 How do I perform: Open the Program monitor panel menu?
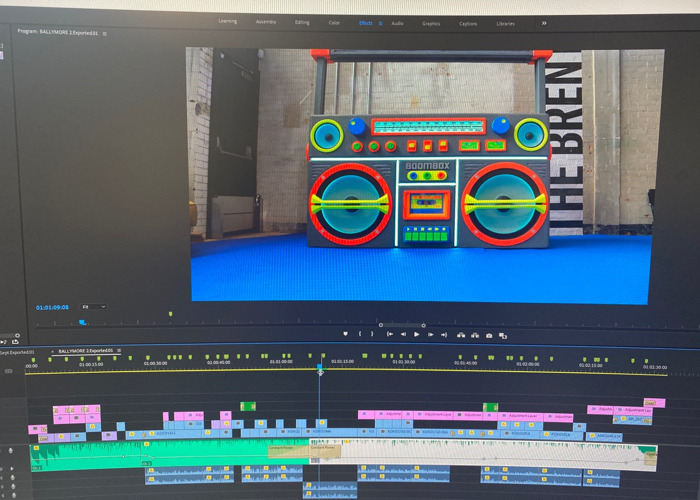104,33
